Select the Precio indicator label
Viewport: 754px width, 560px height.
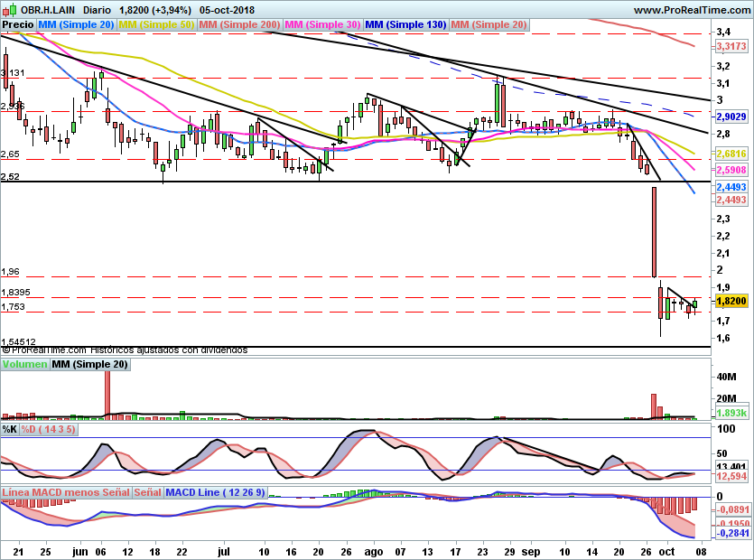[18, 24]
